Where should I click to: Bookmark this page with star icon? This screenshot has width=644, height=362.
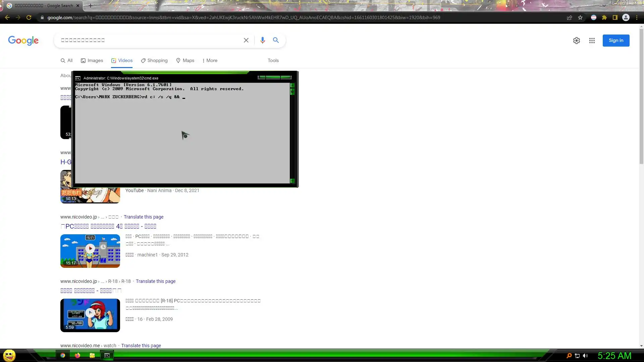click(x=580, y=17)
